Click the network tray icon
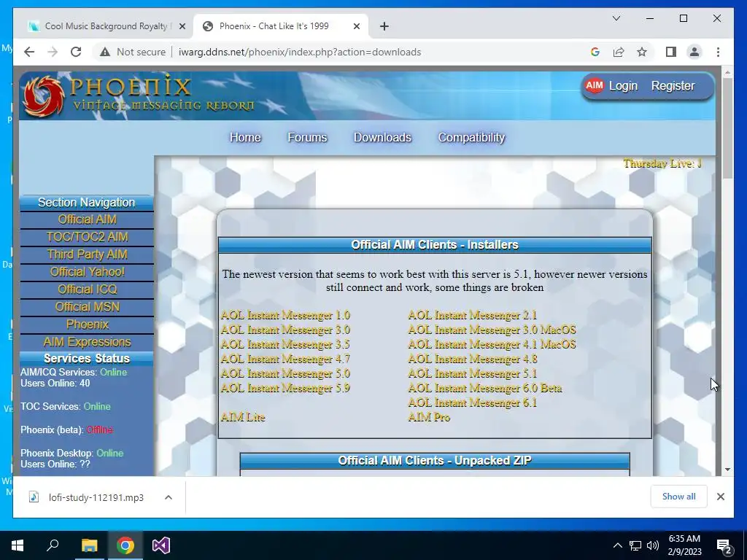This screenshot has height=560, width=747. [635, 545]
